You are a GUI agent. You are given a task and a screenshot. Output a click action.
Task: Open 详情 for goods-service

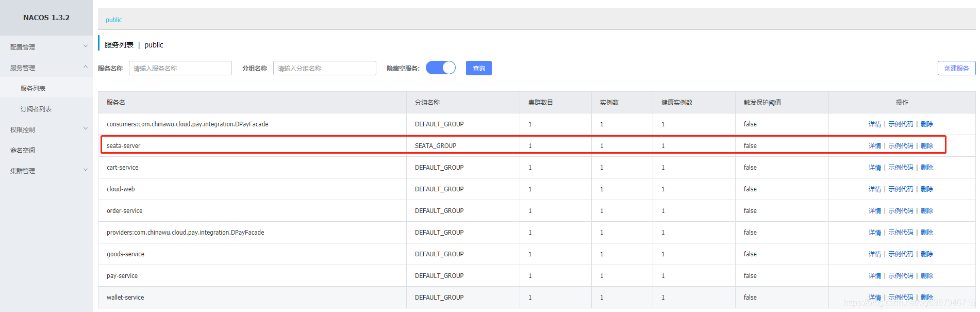[x=874, y=254]
